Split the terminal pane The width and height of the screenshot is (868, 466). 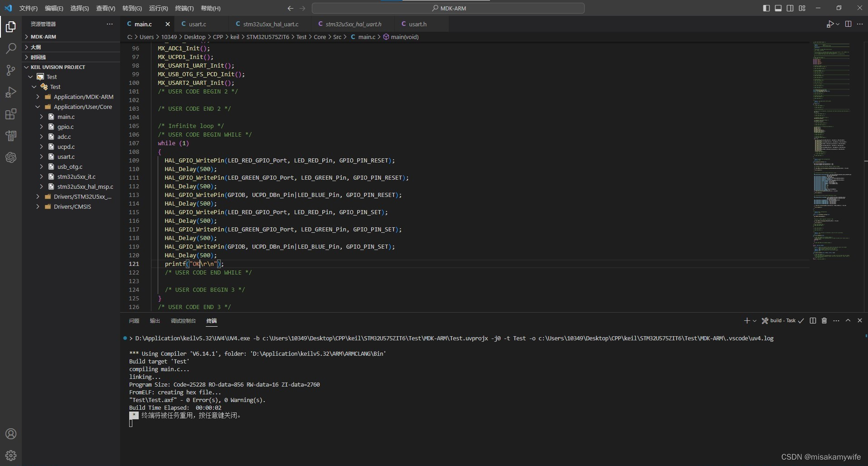(x=813, y=321)
